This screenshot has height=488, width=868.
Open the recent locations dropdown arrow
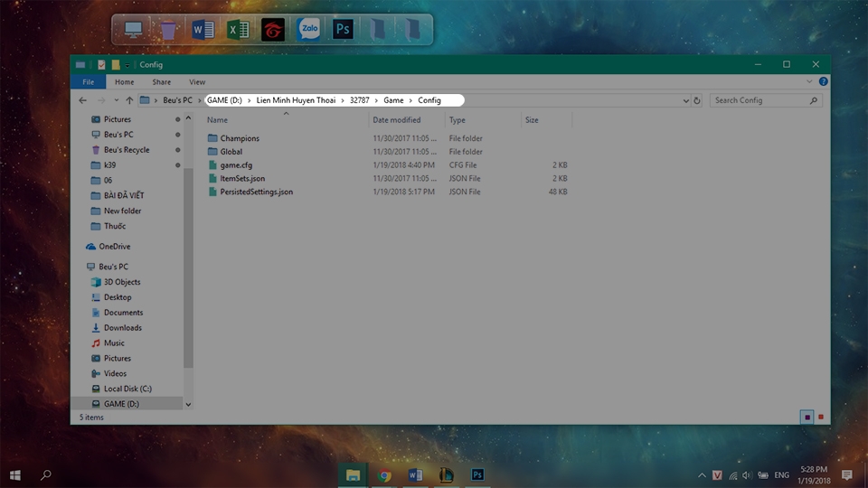(117, 100)
